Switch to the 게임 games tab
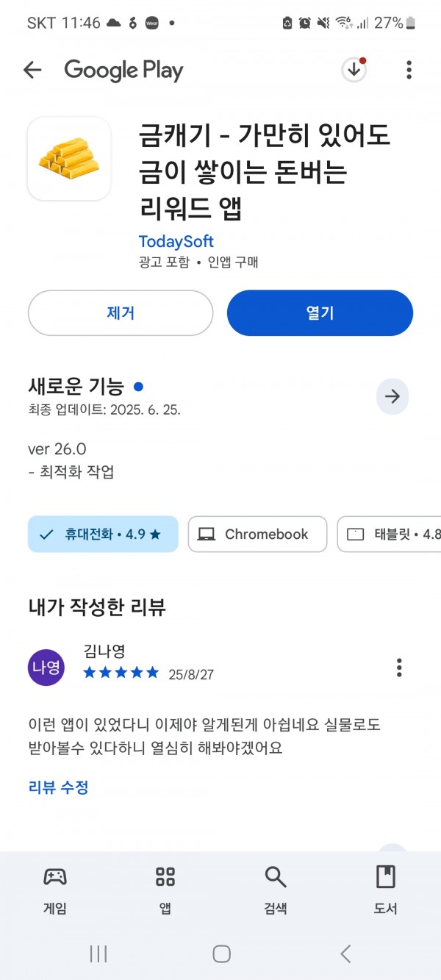This screenshot has height=980, width=441. pyautogui.click(x=55, y=890)
